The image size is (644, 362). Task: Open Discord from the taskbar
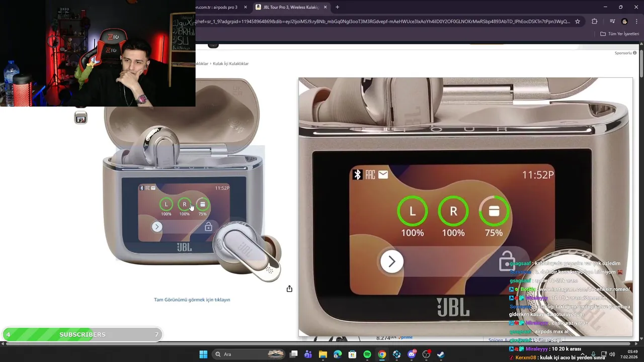point(412,354)
